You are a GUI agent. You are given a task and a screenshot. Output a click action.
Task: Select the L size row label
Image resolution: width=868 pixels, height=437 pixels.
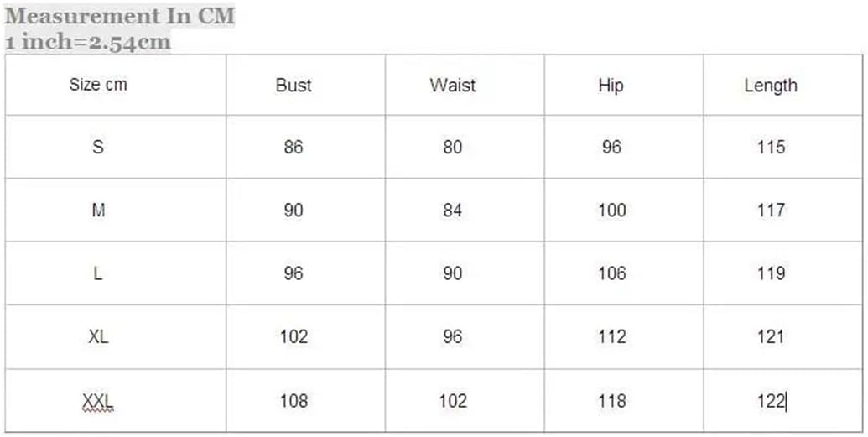tap(98, 273)
